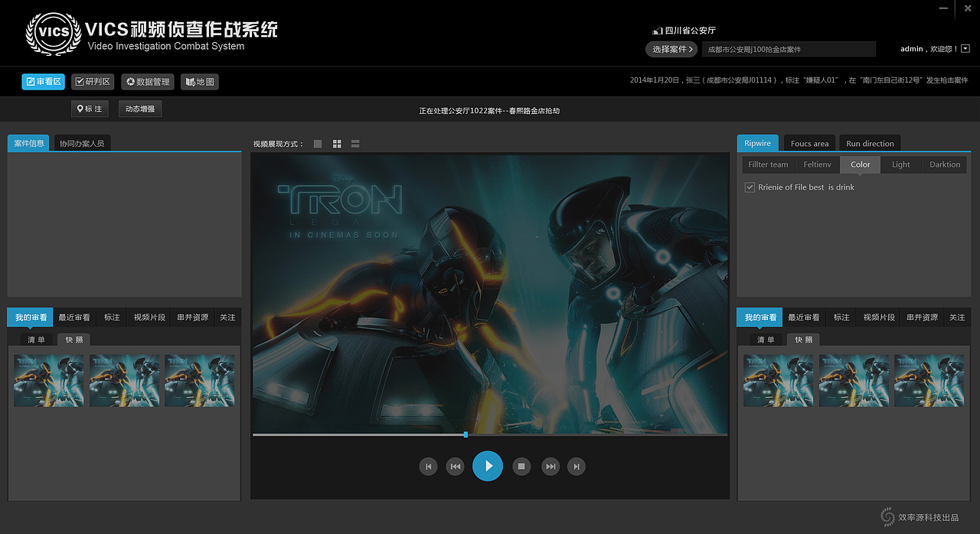Select left panel 视频片段 tab

[149, 317]
